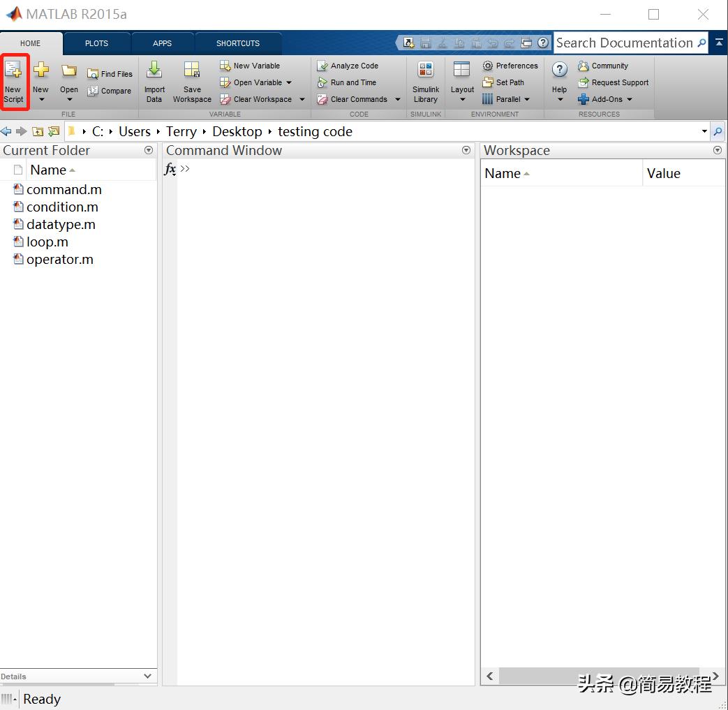Create a New Variable
Image resolution: width=728 pixels, height=710 pixels.
coord(250,66)
